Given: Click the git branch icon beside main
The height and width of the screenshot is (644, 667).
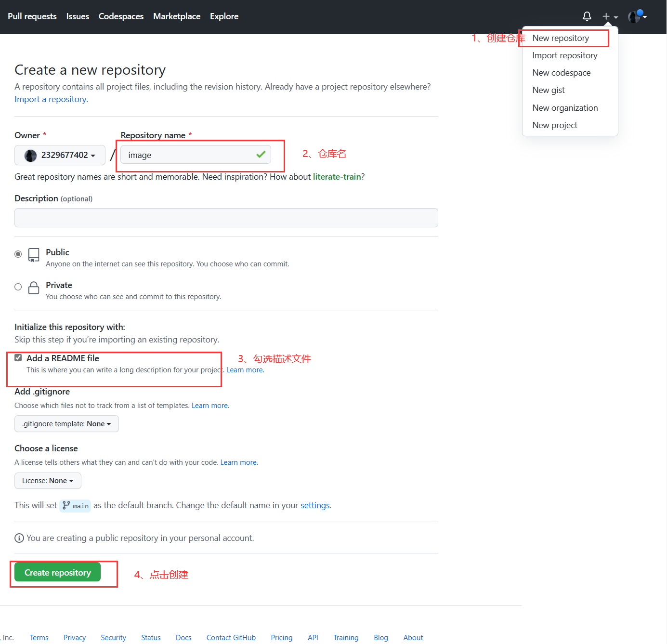Looking at the screenshot, I should click(x=66, y=505).
